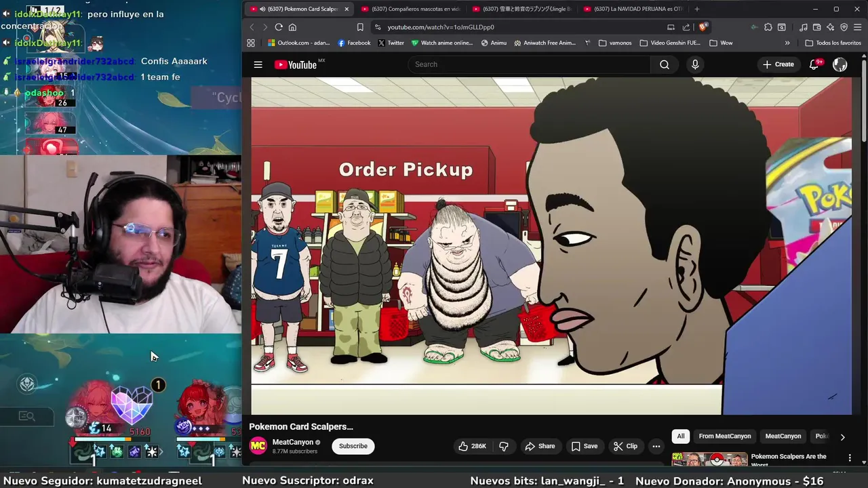
Task: Switch to La NAVIDAD PERUANA tab
Action: 632,9
